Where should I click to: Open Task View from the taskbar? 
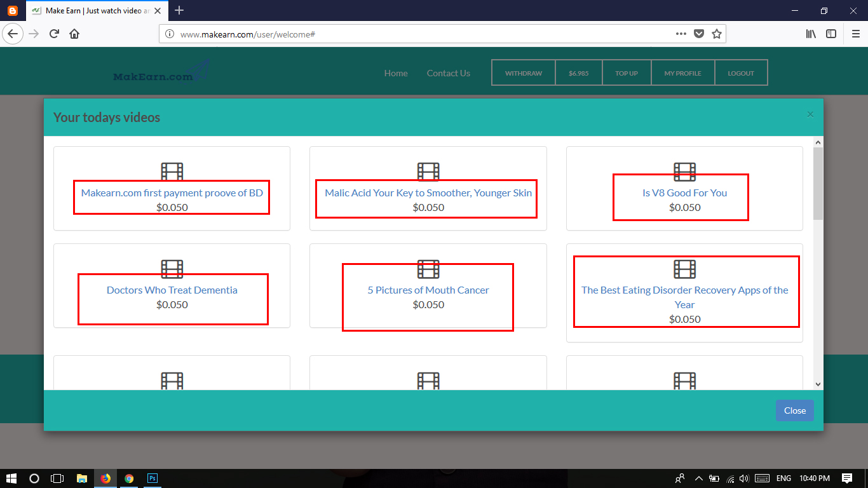tap(58, 478)
